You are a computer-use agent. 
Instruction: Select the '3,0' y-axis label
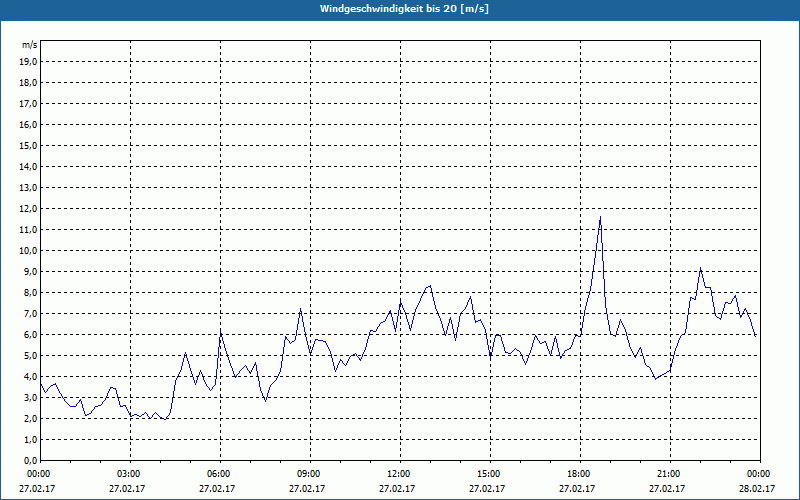(x=30, y=397)
